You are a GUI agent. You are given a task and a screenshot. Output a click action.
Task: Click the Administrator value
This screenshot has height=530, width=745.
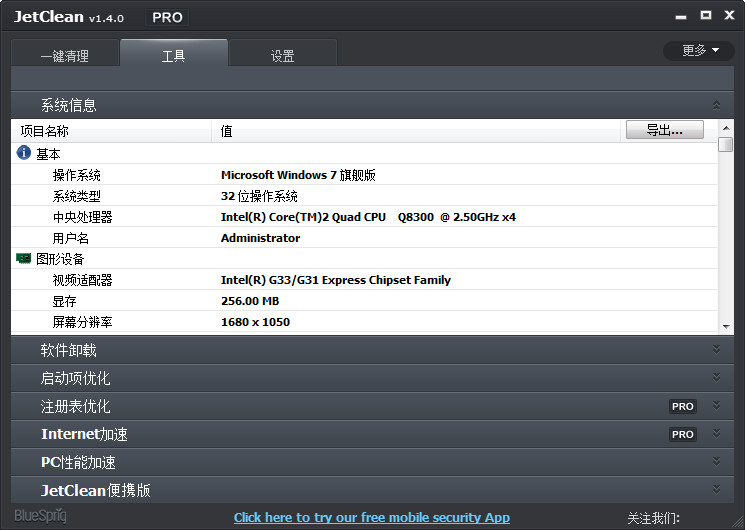(260, 238)
